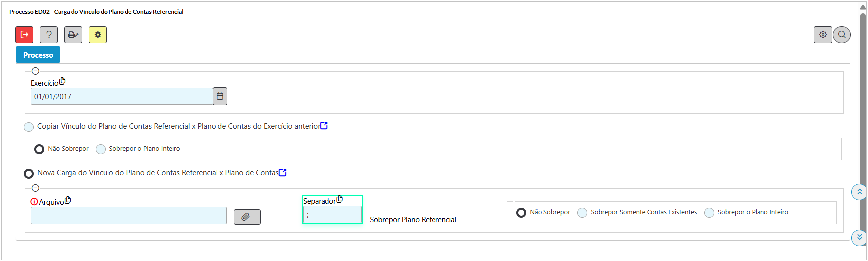868x261 pixels.
Task: Click the printer icon in toolbar
Action: (73, 35)
